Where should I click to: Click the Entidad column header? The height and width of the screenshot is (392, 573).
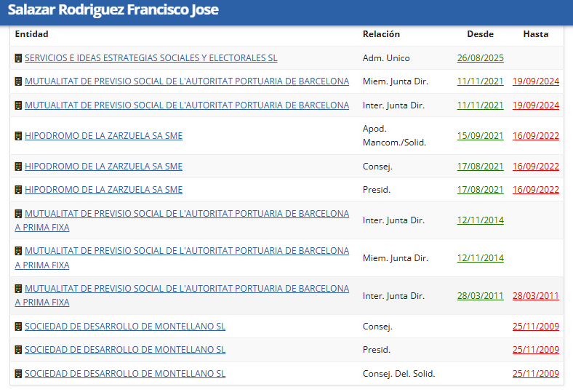click(31, 34)
